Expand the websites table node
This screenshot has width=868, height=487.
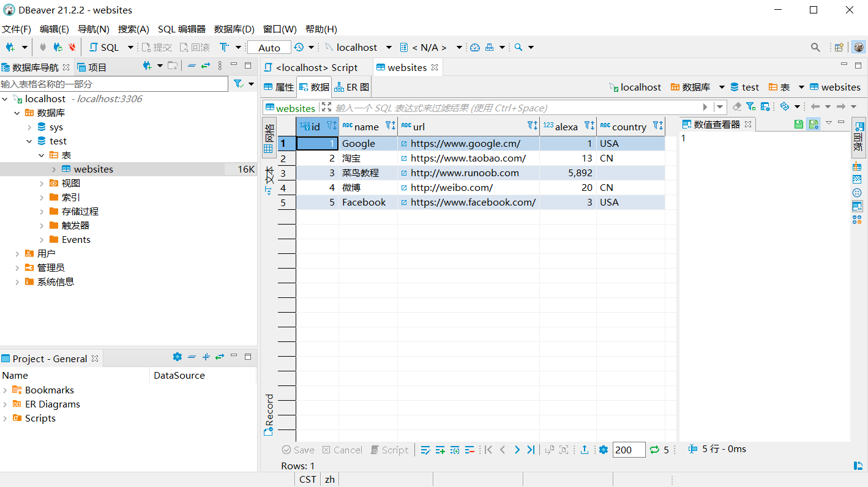click(x=54, y=169)
